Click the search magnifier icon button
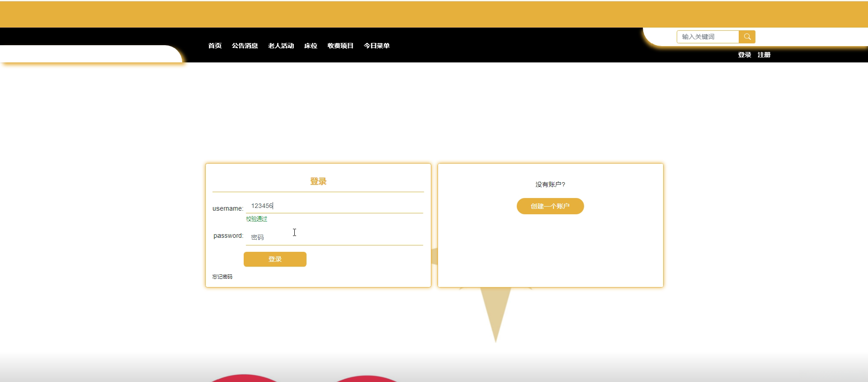The height and width of the screenshot is (382, 868). click(747, 37)
